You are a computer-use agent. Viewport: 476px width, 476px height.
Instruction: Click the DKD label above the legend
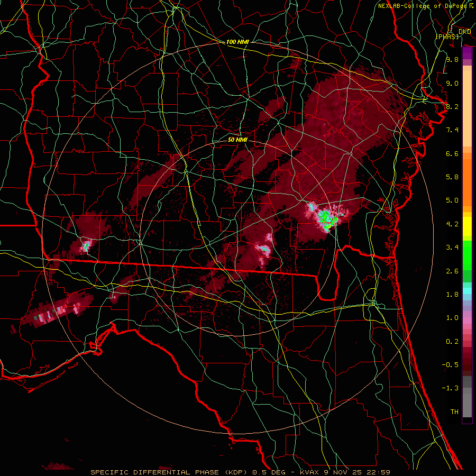464,32
